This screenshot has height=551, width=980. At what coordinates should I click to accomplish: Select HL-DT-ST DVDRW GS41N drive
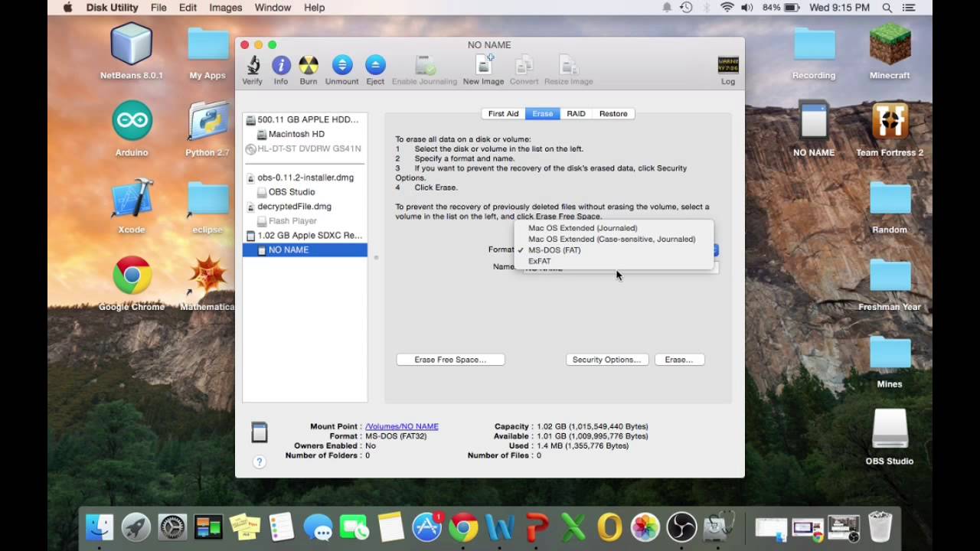305,148
